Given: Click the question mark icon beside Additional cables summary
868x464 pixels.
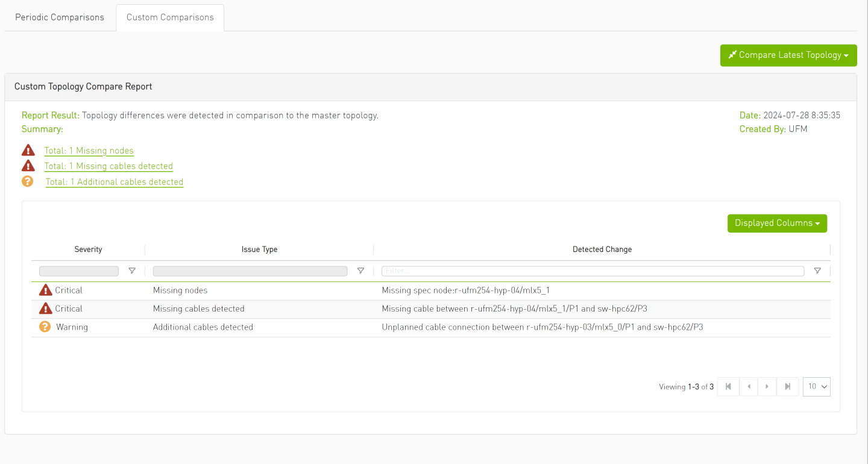Looking at the screenshot, I should click(x=28, y=181).
